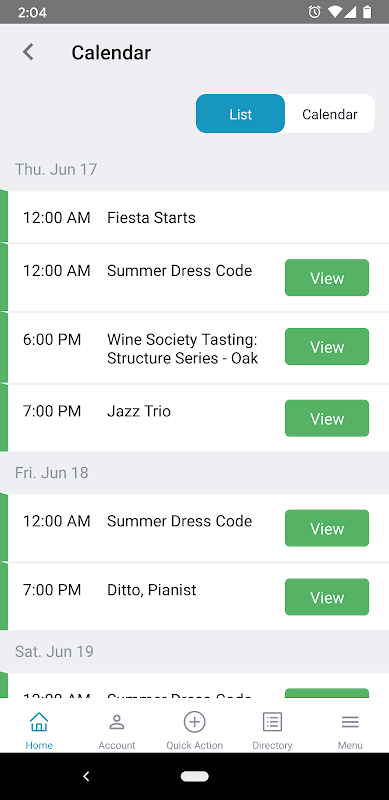The width and height of the screenshot is (389, 800).
Task: Tap the alarm clock status bar icon
Action: click(x=314, y=12)
